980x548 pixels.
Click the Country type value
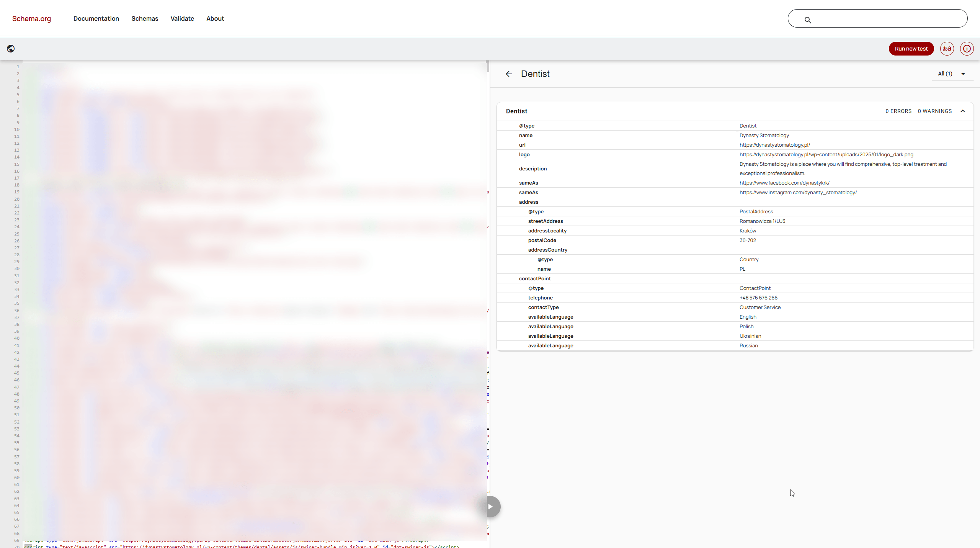pos(749,259)
